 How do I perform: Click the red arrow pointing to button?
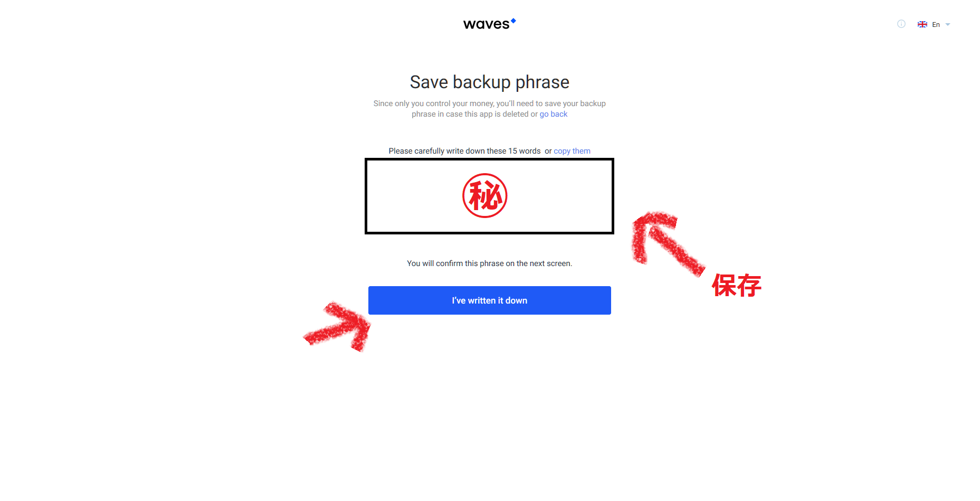pyautogui.click(x=338, y=326)
